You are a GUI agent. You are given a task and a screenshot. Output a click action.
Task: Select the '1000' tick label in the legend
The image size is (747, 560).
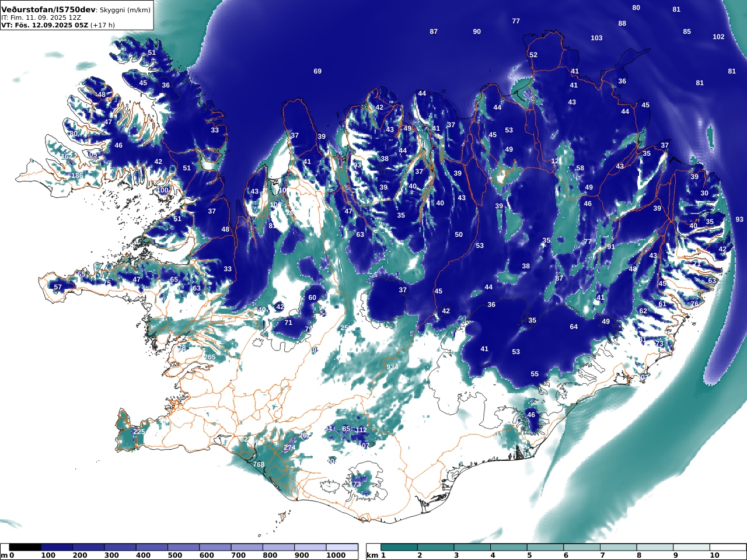[x=336, y=556]
